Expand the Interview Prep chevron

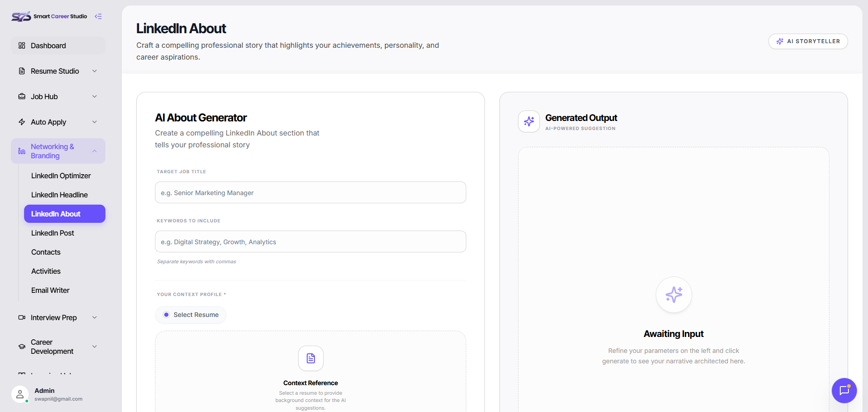(x=95, y=317)
